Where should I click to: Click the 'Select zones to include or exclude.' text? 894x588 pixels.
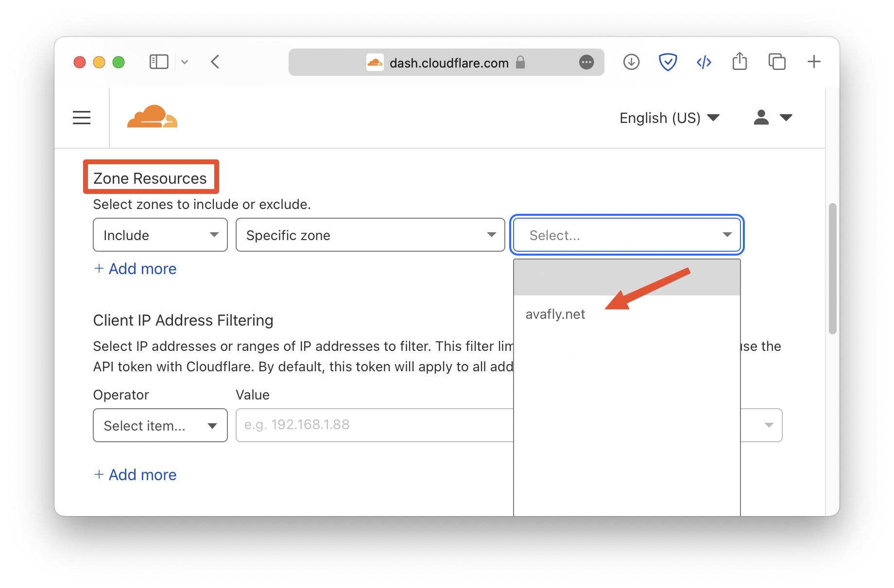click(x=202, y=205)
